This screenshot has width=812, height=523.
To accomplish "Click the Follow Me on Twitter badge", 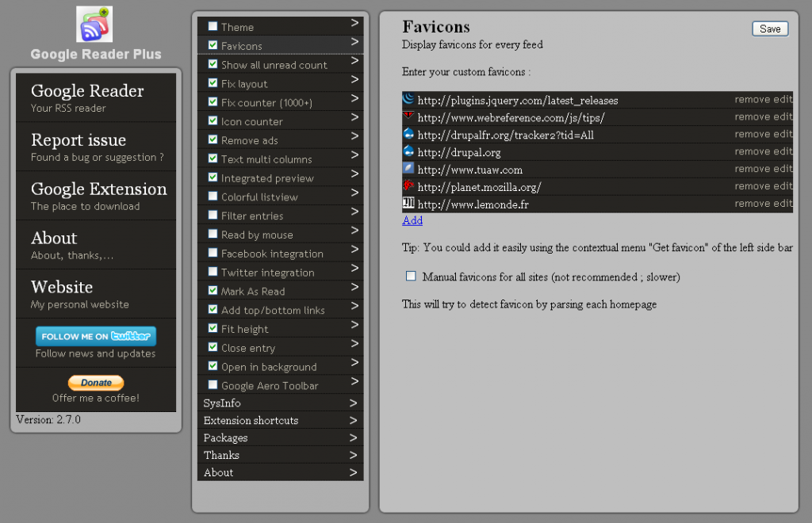I will 96,336.
